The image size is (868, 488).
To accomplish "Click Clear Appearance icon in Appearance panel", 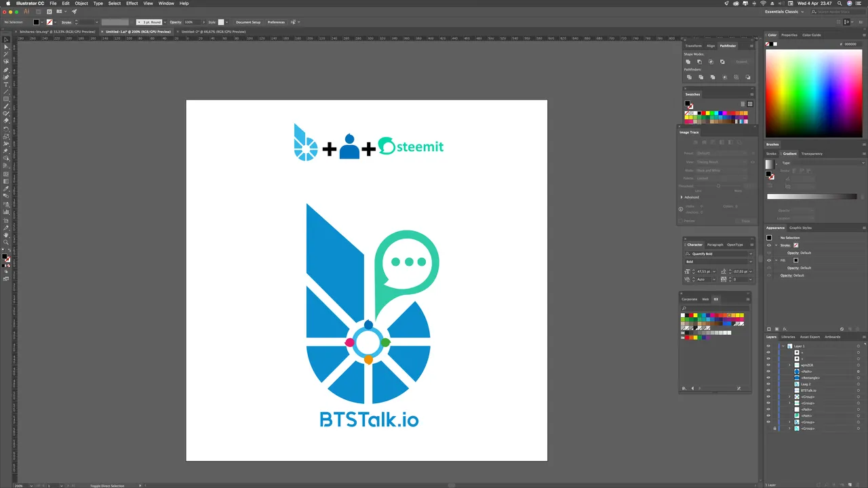I will [842, 329].
